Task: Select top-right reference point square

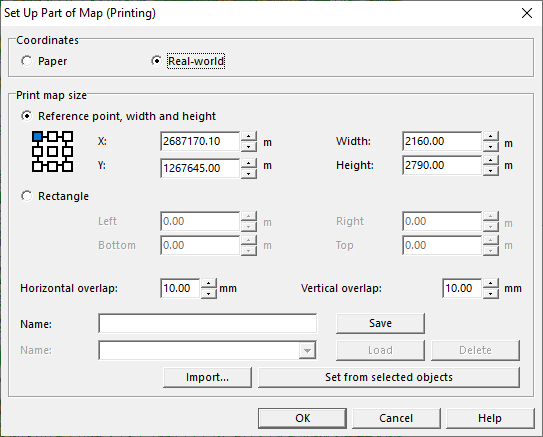Action: click(x=68, y=136)
